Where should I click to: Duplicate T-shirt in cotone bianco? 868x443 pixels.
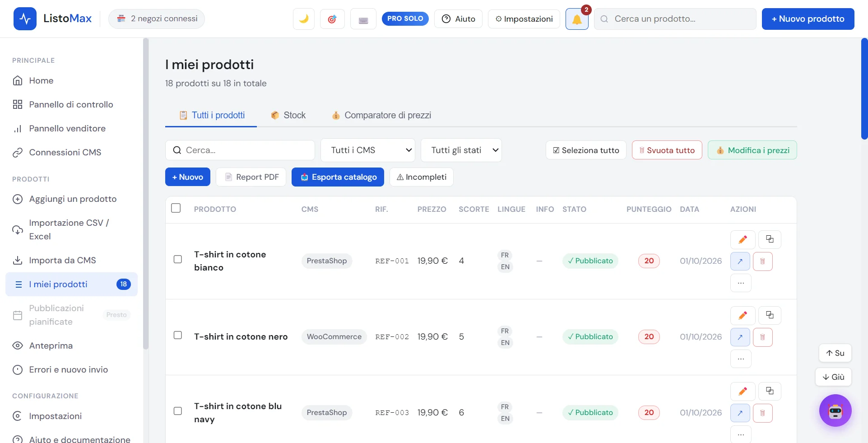770,239
